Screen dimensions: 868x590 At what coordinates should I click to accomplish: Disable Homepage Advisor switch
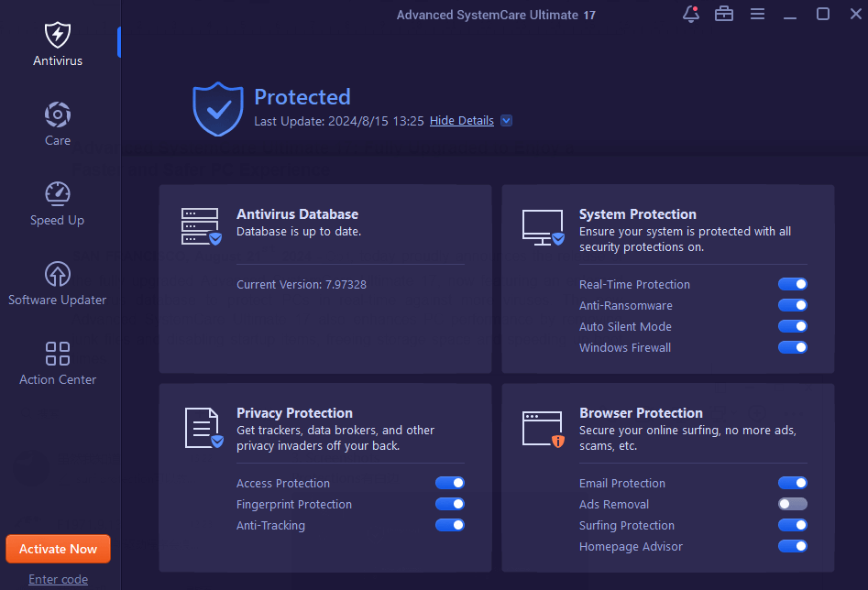[793, 546]
